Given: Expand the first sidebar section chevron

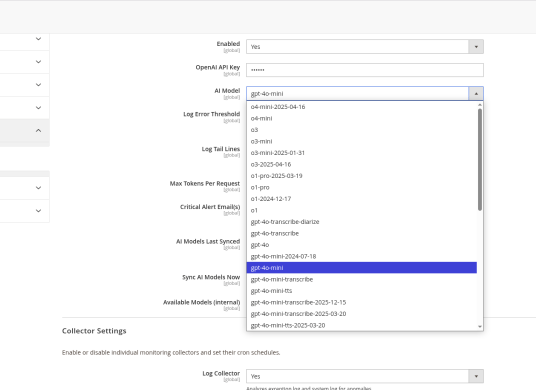Looking at the screenshot, I should coord(38,39).
